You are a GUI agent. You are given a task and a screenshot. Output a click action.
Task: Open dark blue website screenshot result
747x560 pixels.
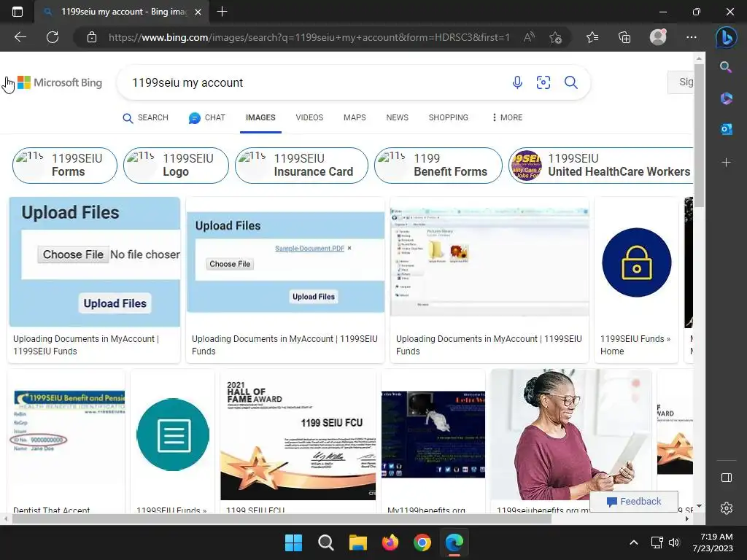point(433,435)
